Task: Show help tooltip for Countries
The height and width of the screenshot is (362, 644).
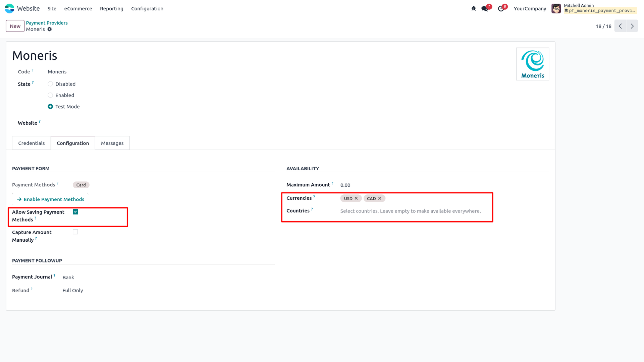Action: click(x=312, y=209)
